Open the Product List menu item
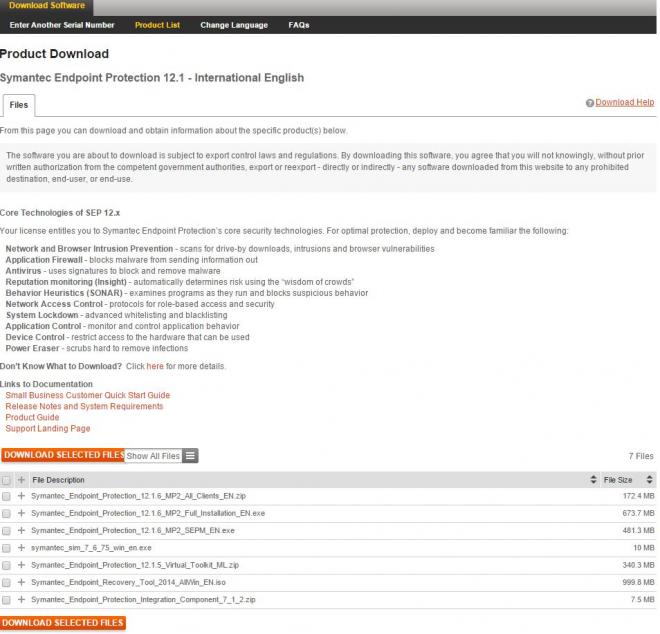660x634 pixels. [157, 25]
